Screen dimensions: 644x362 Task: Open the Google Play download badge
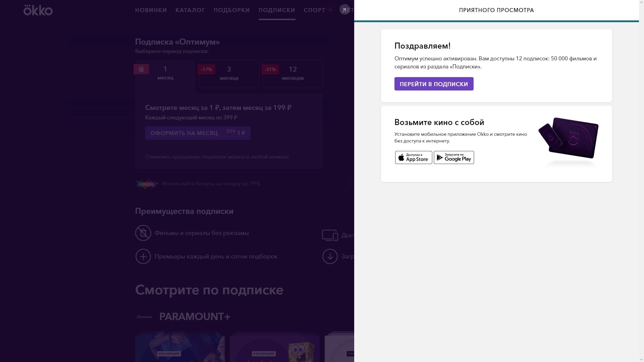pyautogui.click(x=454, y=158)
